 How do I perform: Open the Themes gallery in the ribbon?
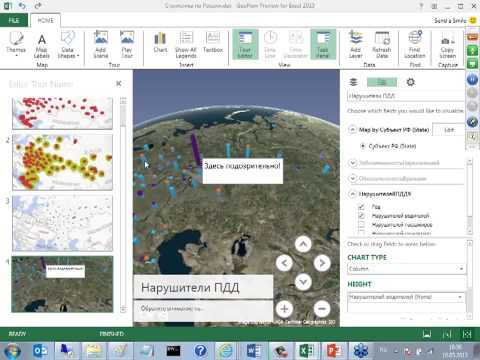(x=16, y=44)
